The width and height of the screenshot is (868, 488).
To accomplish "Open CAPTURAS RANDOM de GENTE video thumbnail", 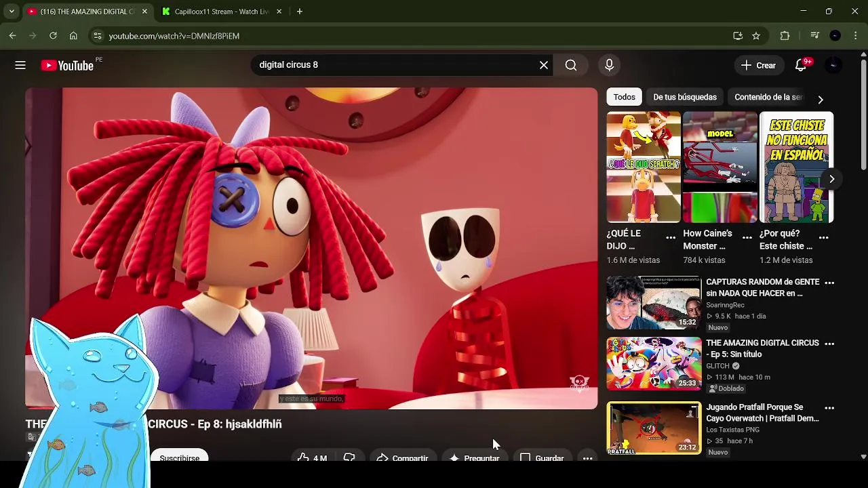I will [654, 302].
